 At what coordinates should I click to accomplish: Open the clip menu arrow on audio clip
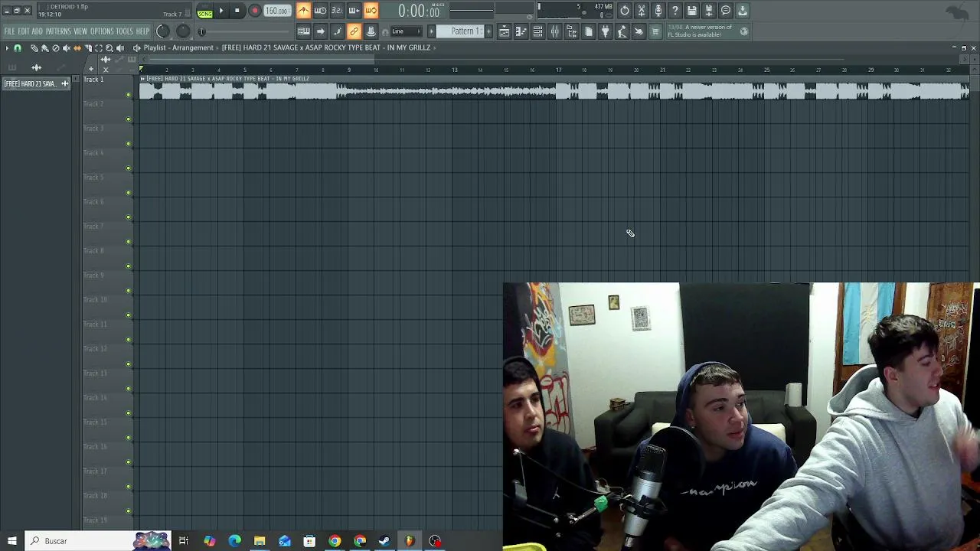click(142, 79)
